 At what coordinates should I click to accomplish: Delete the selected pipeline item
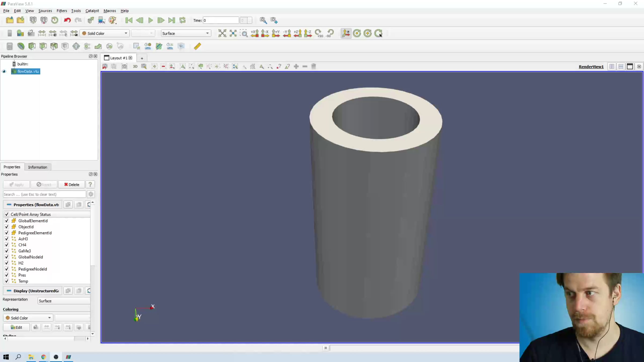coord(72,184)
